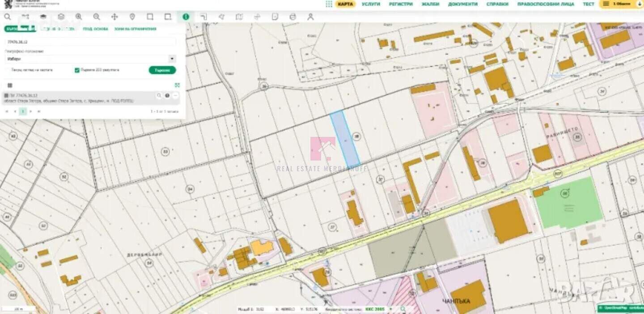Select the ПОД. ОСНОВА tab
644x314 pixels.
95,29
